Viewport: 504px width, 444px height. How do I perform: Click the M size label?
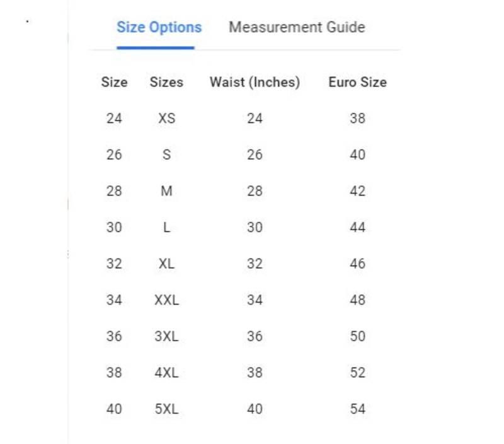tap(166, 191)
